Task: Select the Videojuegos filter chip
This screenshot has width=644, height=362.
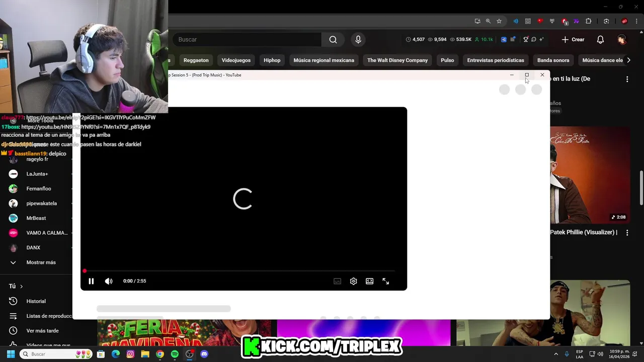Action: click(236, 60)
